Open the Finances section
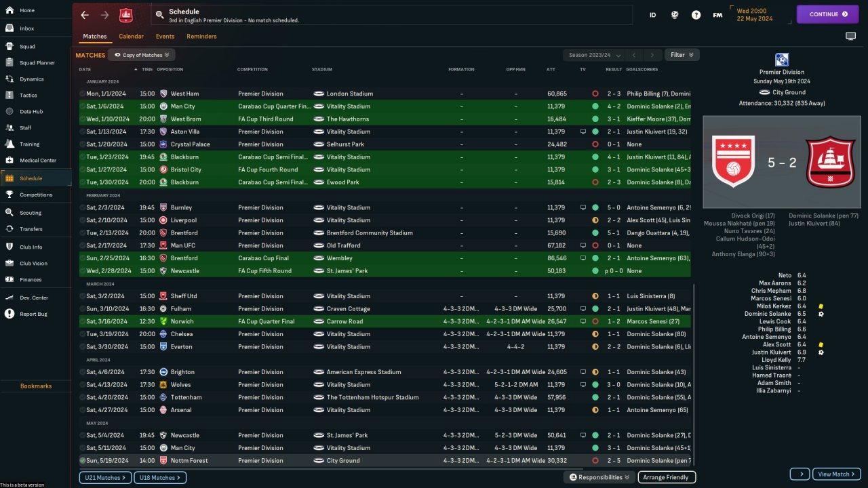 [x=35, y=279]
